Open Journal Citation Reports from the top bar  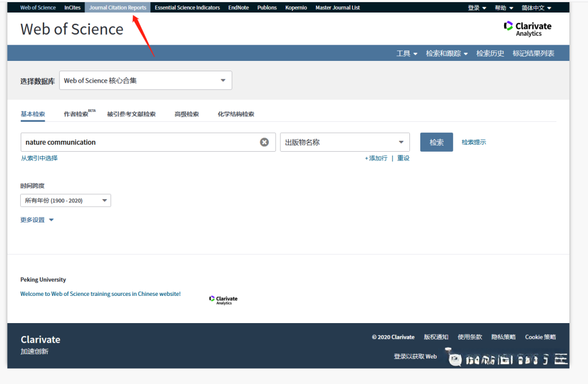click(117, 7)
